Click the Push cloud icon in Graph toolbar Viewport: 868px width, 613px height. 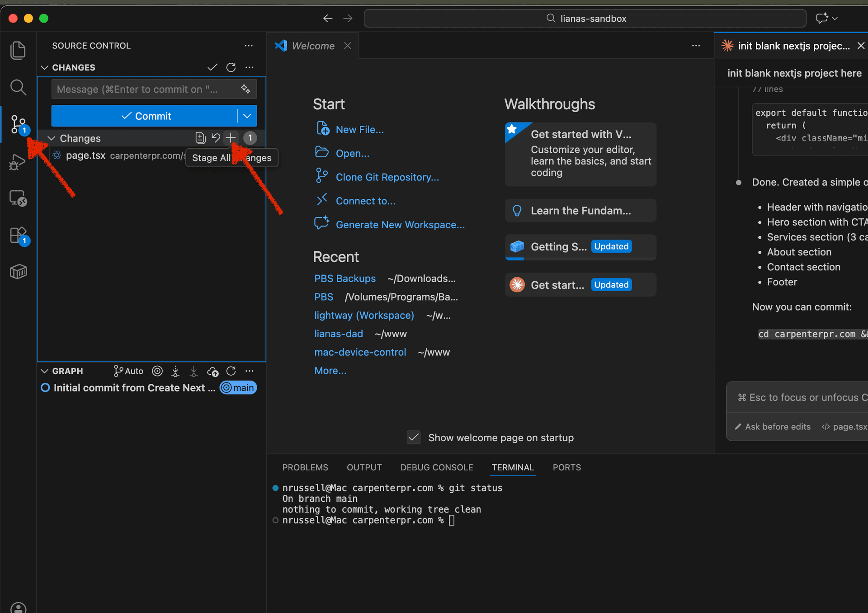click(212, 371)
